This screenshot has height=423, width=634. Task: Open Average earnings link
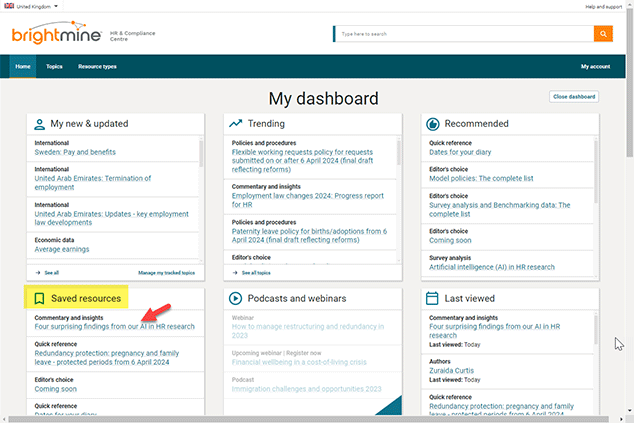(62, 249)
